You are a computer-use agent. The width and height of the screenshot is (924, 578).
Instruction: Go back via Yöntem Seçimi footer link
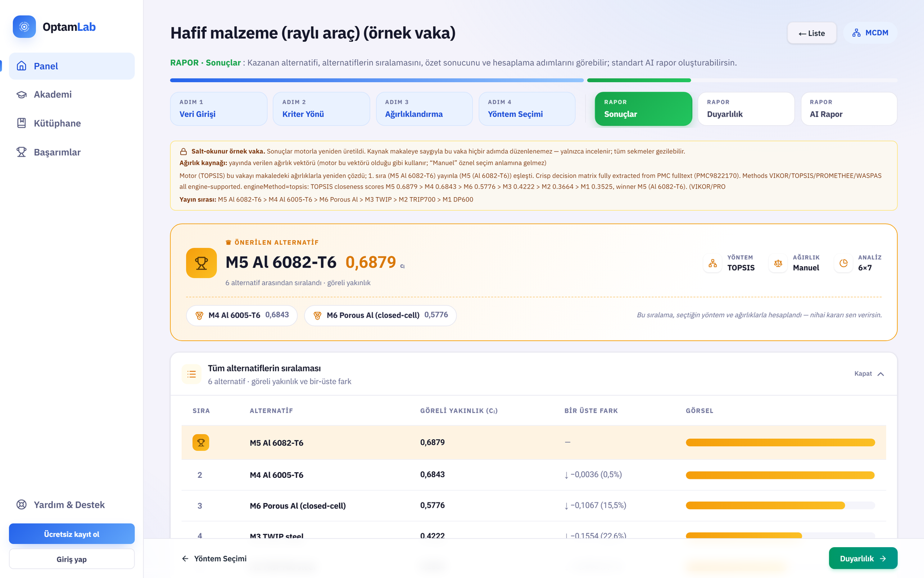[x=214, y=558]
